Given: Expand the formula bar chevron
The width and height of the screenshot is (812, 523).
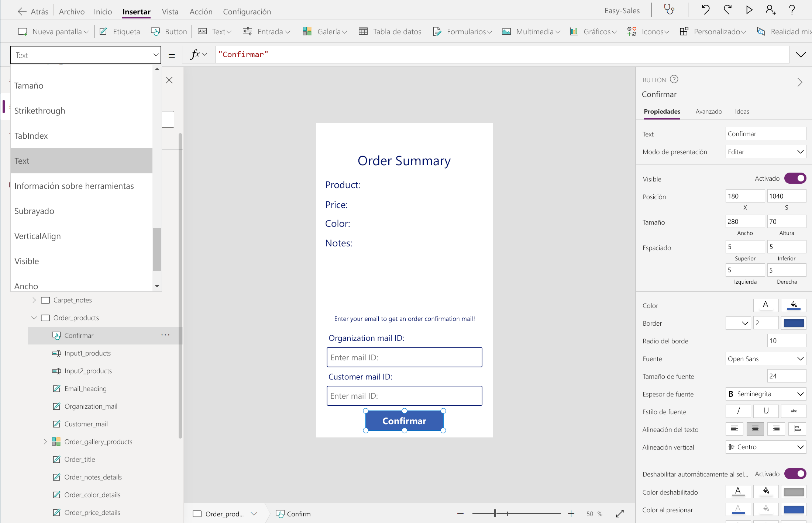Looking at the screenshot, I should click(801, 55).
